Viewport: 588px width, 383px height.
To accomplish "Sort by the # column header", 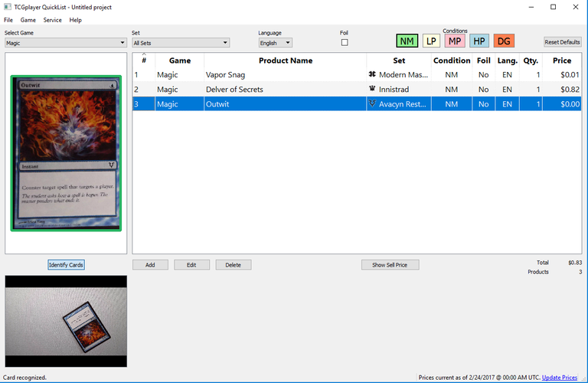I will [x=144, y=61].
